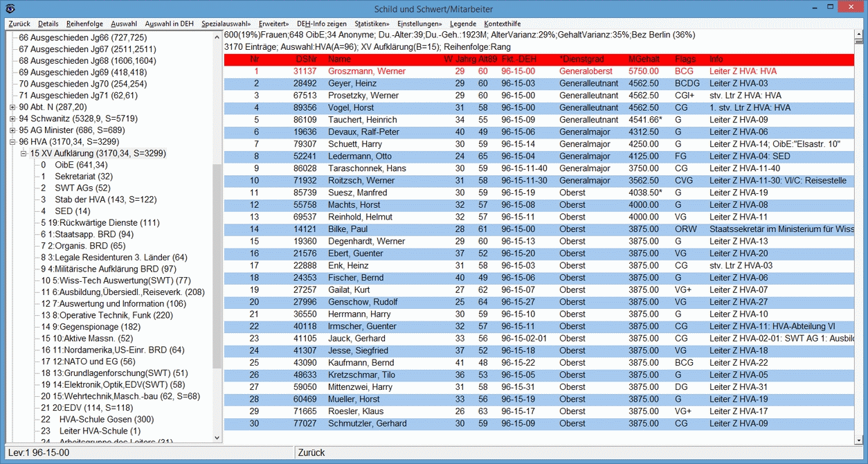Click the Lev:1 96-15-00 status bar entry

coord(39,452)
